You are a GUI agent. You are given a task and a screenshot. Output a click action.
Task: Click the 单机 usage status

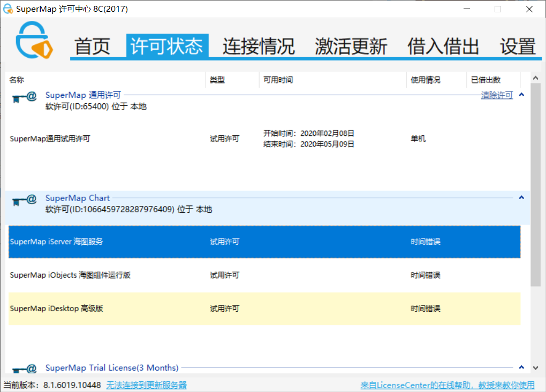[418, 139]
